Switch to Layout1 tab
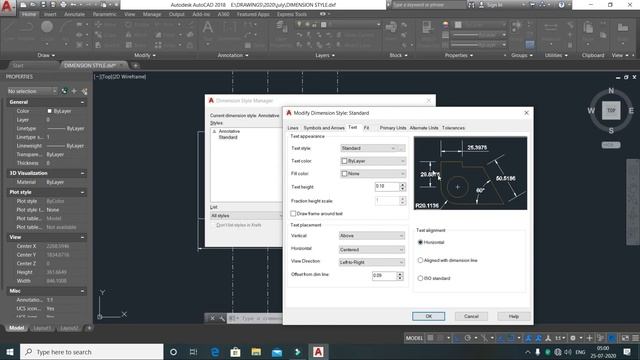Screen dimensions: 640x360 (42, 328)
